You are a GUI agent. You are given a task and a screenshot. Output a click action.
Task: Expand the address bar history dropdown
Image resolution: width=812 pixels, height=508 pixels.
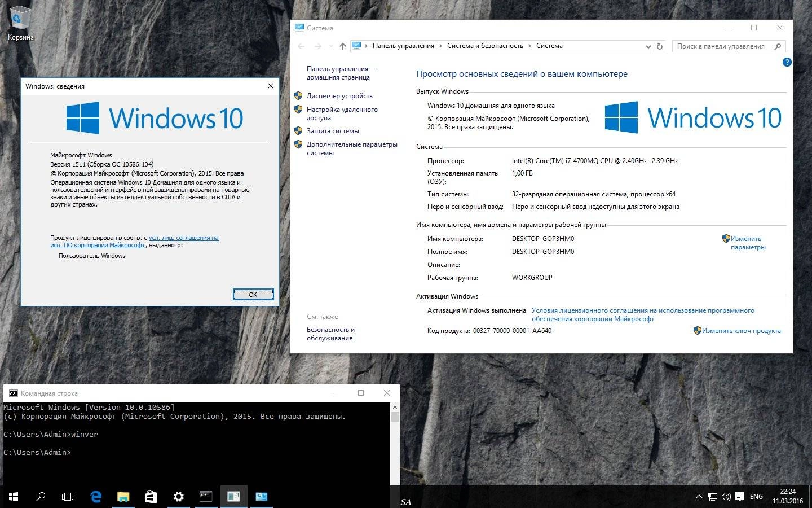(648, 46)
